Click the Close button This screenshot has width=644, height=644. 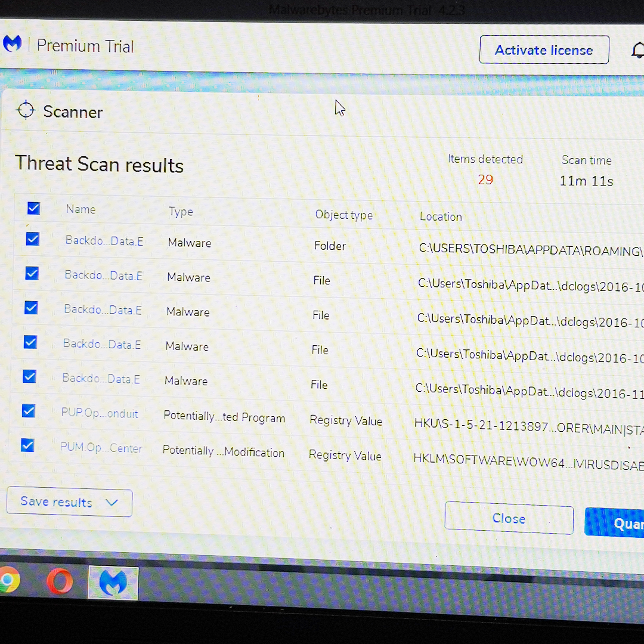pos(509,518)
